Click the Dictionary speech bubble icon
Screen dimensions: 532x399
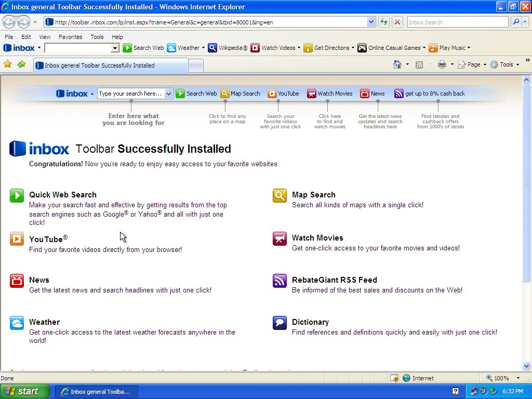(280, 323)
